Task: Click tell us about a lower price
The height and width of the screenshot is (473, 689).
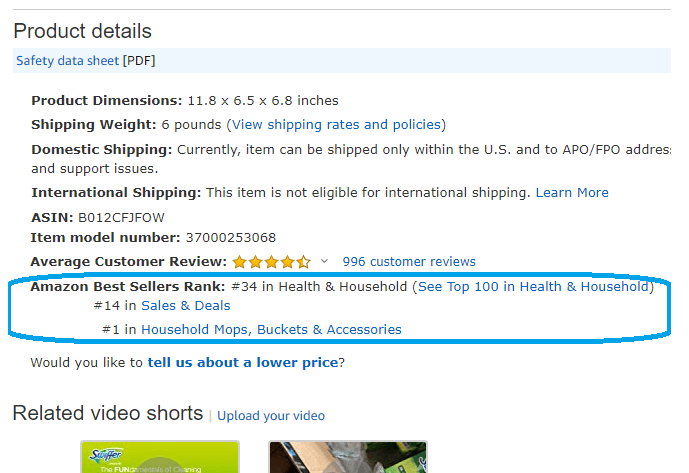Action: (243, 363)
